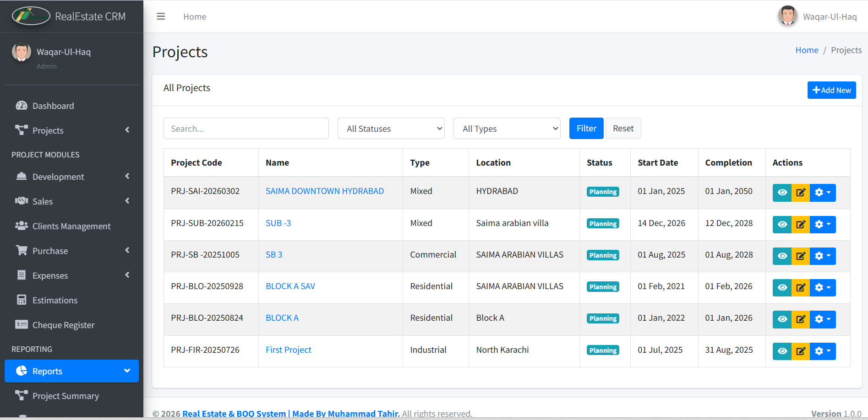Image resolution: width=868 pixels, height=420 pixels.
Task: Open Project Summary from the sidebar
Action: 66,395
